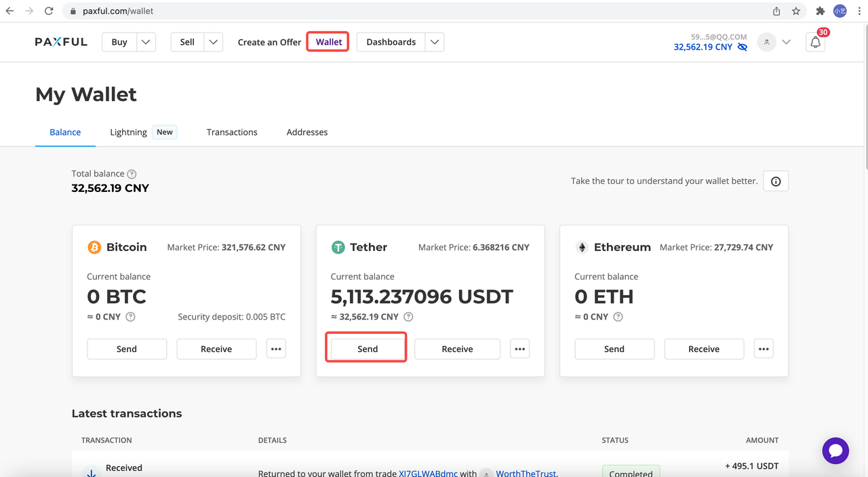Click Bitcoin Market Price 321,576.62 CNY
The width and height of the screenshot is (868, 477).
pos(226,248)
